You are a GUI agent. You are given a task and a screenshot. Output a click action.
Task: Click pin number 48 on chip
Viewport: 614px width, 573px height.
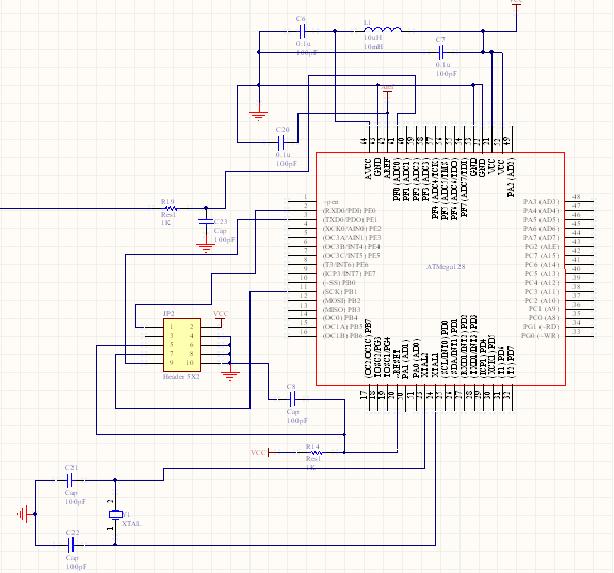point(576,197)
